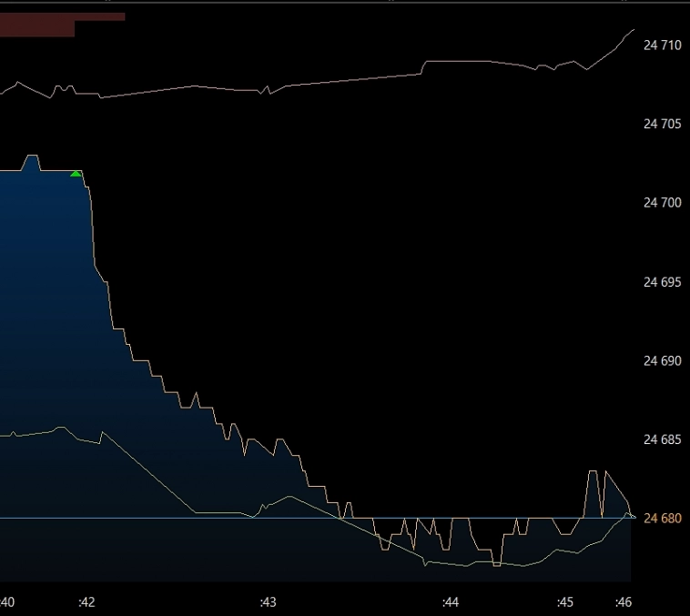
Task: Select the :45 time axis label
Action: tap(565, 602)
